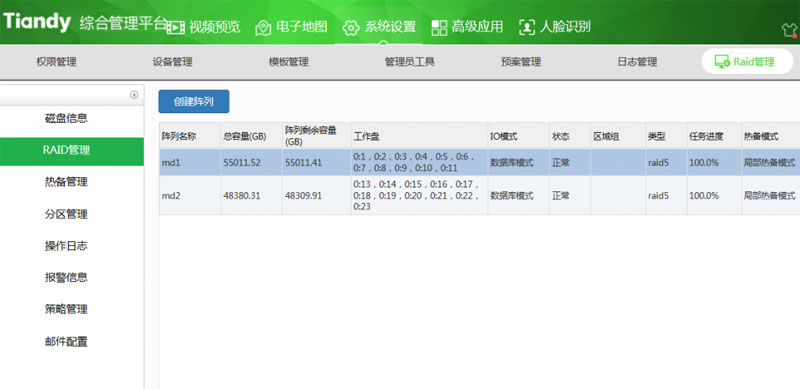Open the 系统设置 menu

pyautogui.click(x=390, y=27)
